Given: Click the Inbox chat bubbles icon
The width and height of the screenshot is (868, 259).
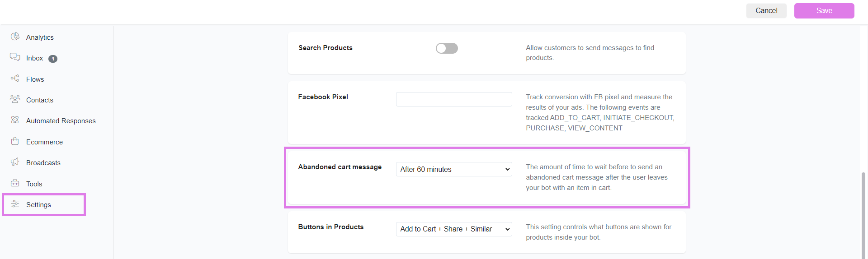Looking at the screenshot, I should tap(15, 57).
